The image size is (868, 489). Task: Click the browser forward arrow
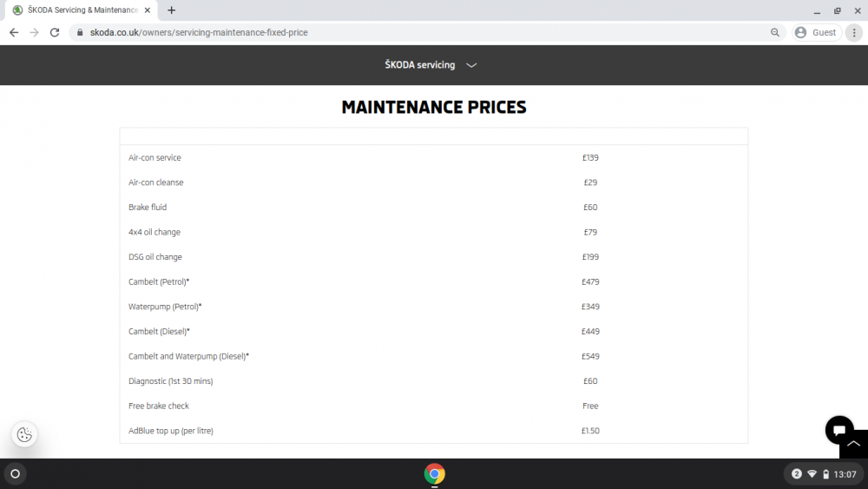(x=35, y=33)
